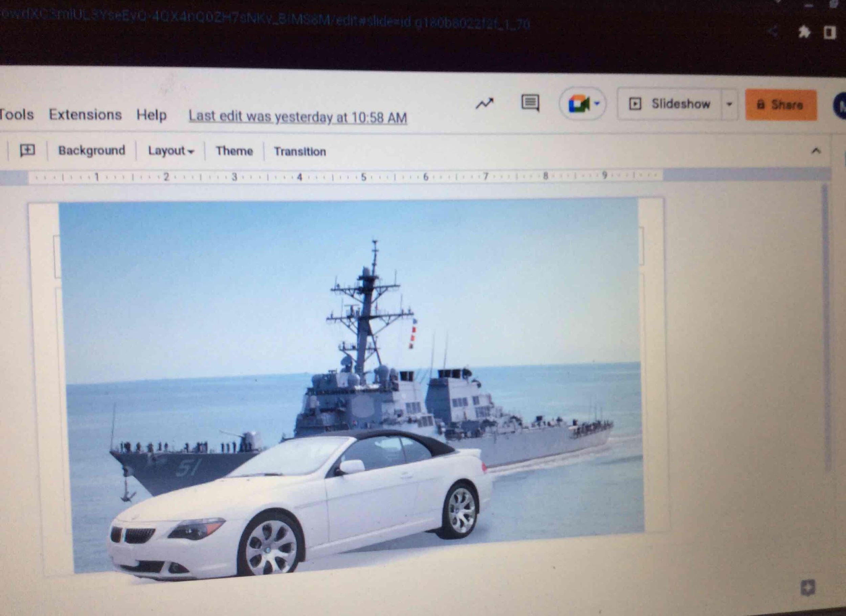This screenshot has height=616, width=846.
Task: Collapse the menus with the up chevron
Action: click(x=816, y=151)
